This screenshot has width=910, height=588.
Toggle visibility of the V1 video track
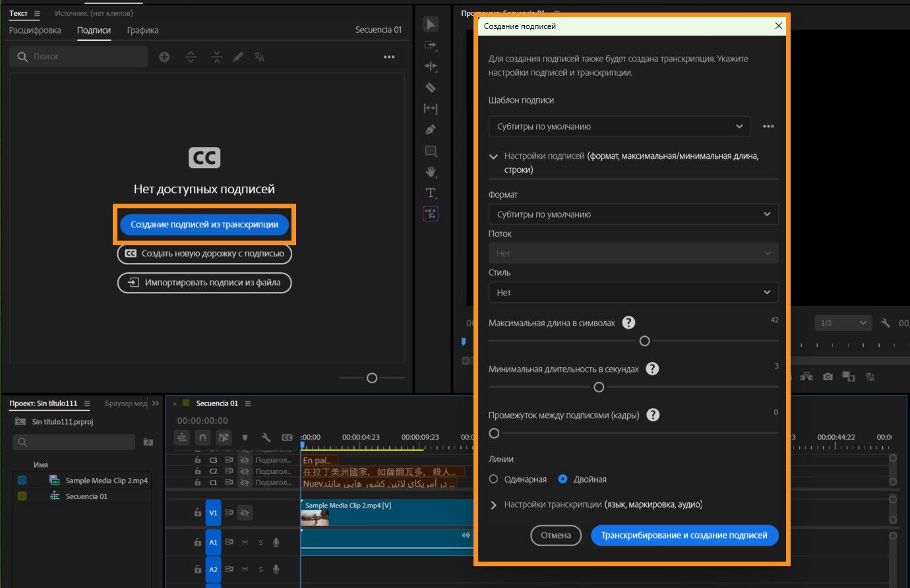click(245, 512)
